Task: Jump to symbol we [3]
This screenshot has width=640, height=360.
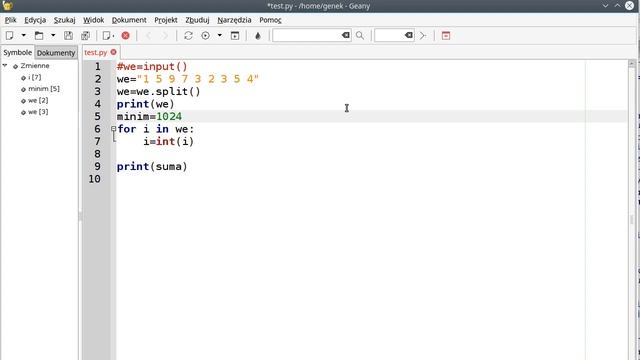Action: pos(38,111)
